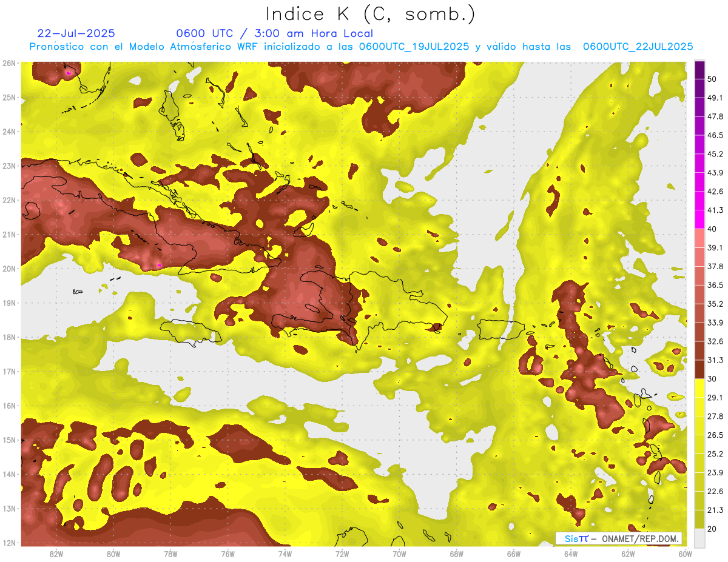Image resolution: width=728 pixels, height=562 pixels.
Task: Click the colorbar value '20'
Action: coord(713,529)
